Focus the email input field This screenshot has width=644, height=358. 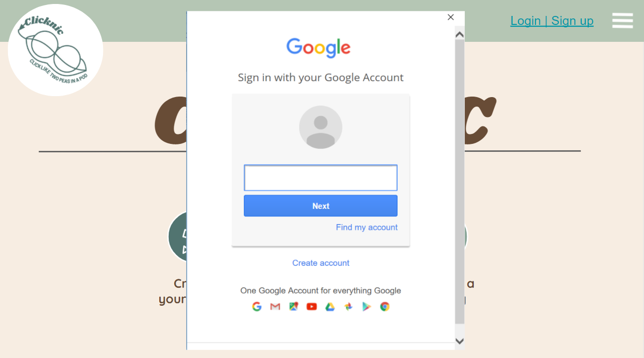321,178
